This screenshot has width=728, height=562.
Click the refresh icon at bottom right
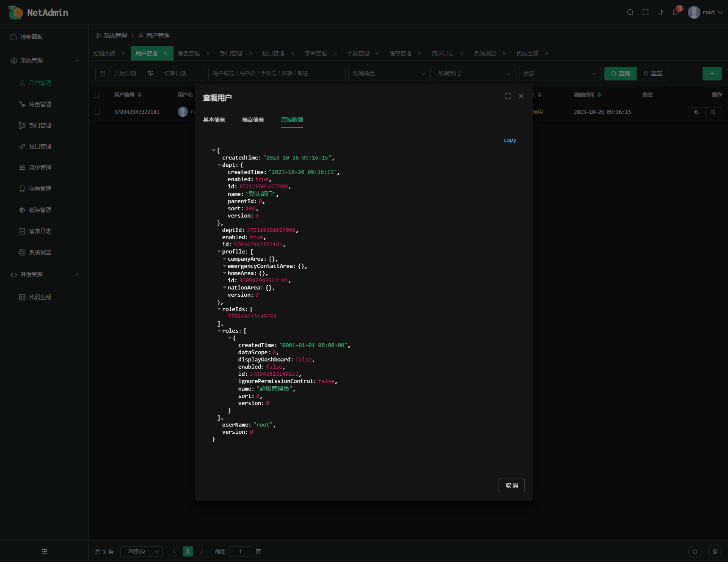695,551
